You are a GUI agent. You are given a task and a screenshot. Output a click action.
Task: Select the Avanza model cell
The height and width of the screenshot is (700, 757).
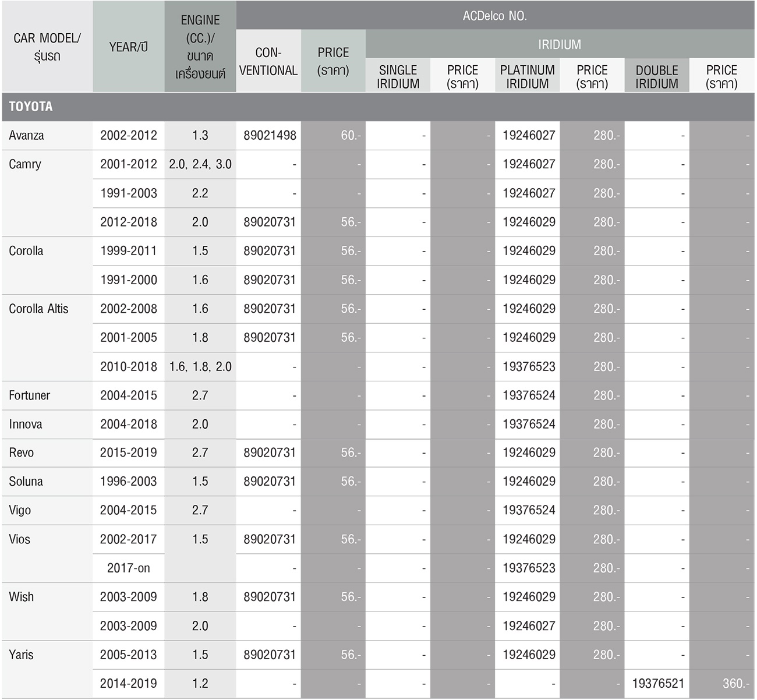(x=47, y=136)
